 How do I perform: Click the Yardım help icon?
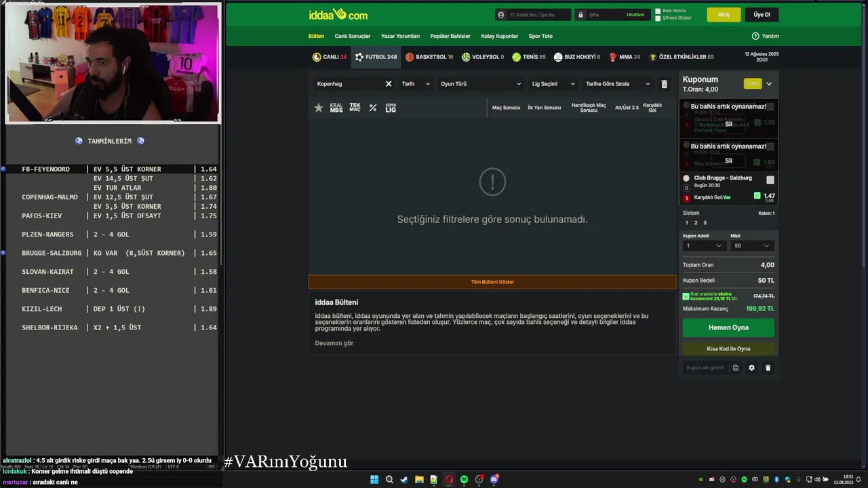tap(755, 36)
